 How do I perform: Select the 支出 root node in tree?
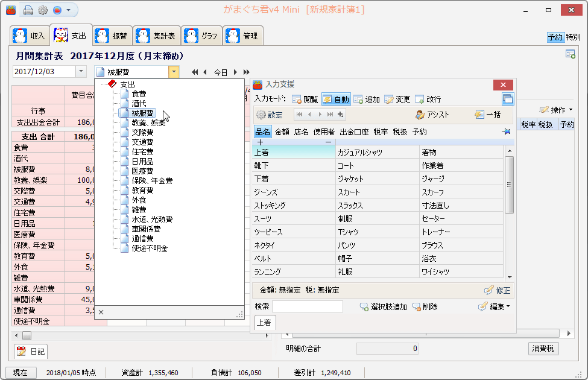pos(127,84)
